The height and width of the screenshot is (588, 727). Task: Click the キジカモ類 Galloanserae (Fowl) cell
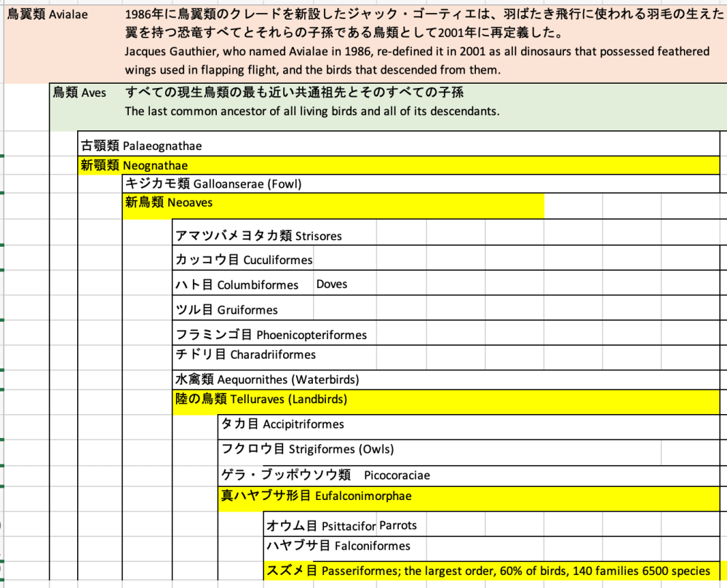213,184
